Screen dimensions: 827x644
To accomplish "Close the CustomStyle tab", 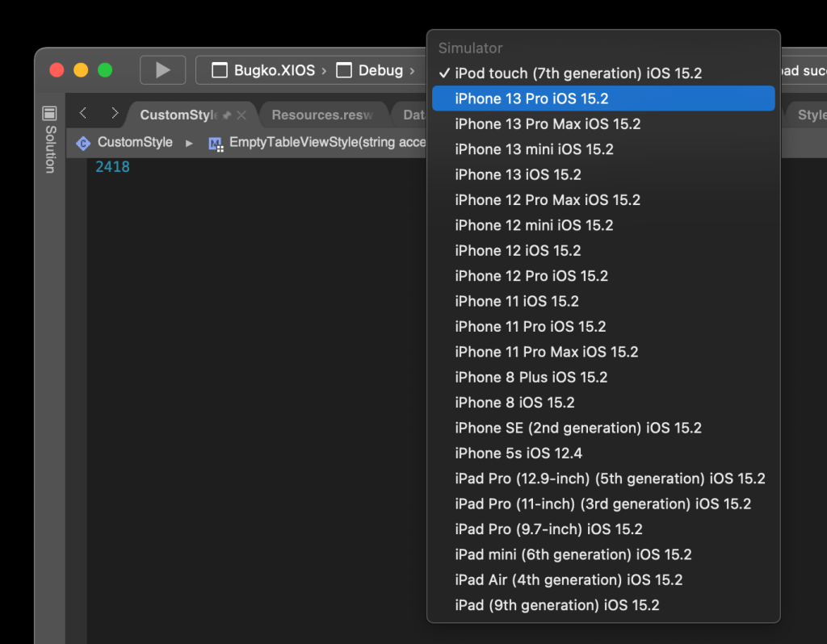I will [x=241, y=115].
